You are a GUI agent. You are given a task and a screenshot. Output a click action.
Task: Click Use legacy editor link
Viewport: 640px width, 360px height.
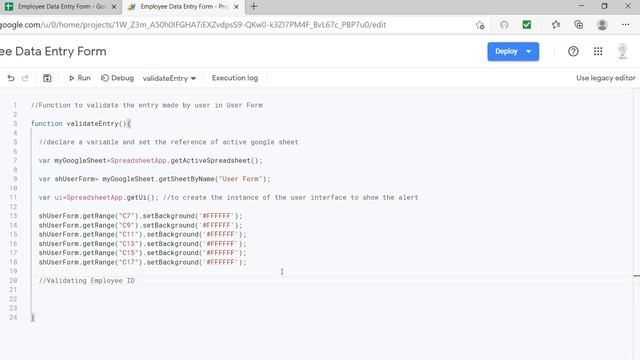click(606, 78)
